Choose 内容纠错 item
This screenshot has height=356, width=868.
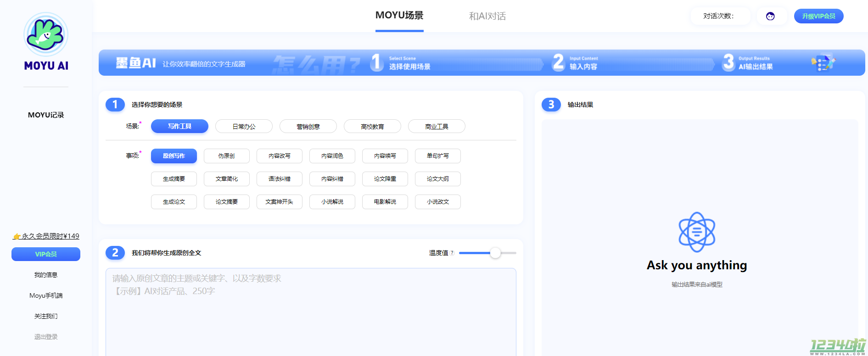coord(332,179)
